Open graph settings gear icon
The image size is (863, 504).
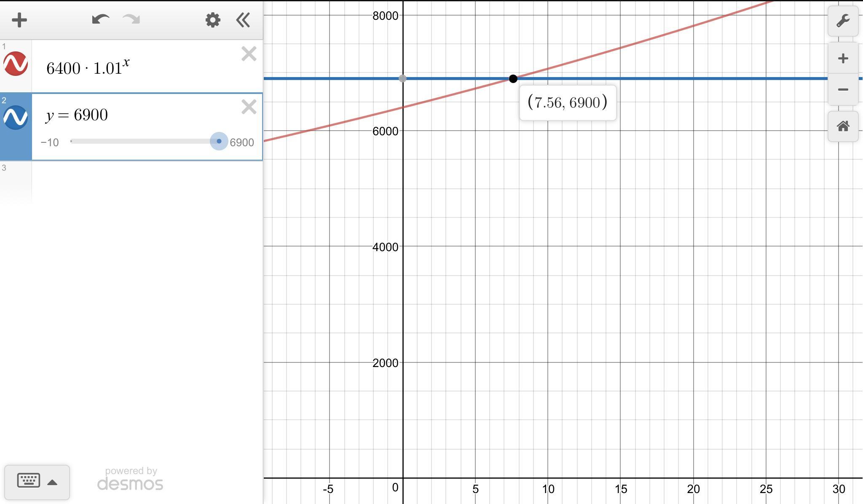(x=213, y=20)
